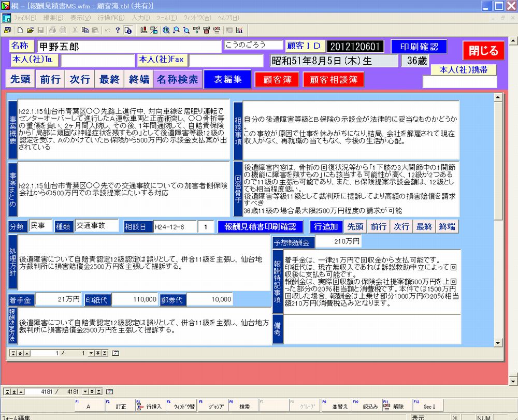Click the copy icon in toolbar
The width and height of the screenshot is (518, 420).
pyautogui.click(x=84, y=30)
